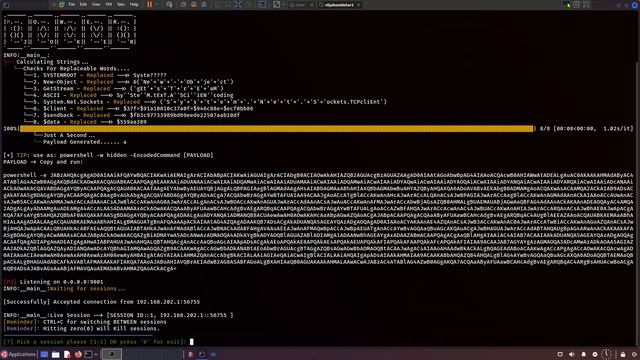640x360 pixels.
Task: Click the 'powershell -e' payload start
Action: [x=24, y=175]
